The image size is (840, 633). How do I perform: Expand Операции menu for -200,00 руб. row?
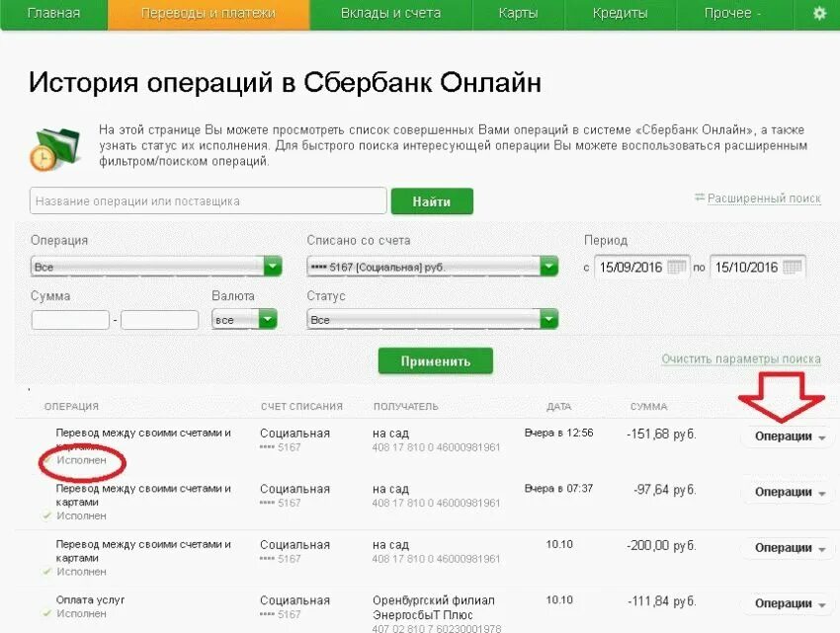788,548
